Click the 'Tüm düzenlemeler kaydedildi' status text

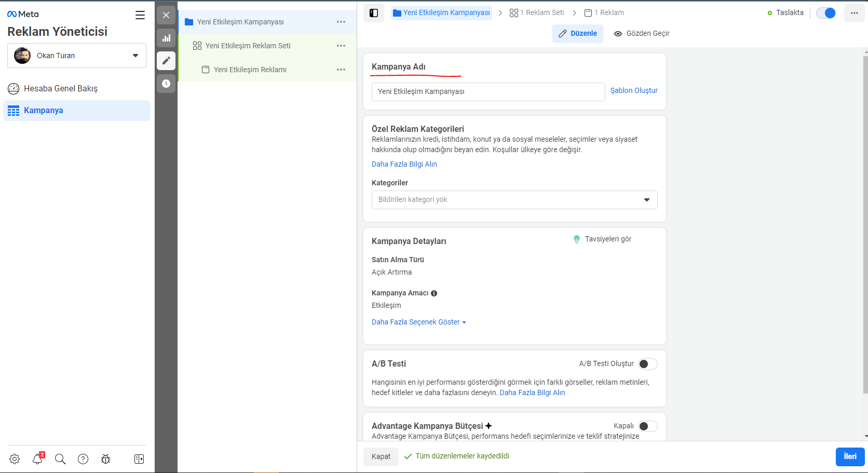462,456
